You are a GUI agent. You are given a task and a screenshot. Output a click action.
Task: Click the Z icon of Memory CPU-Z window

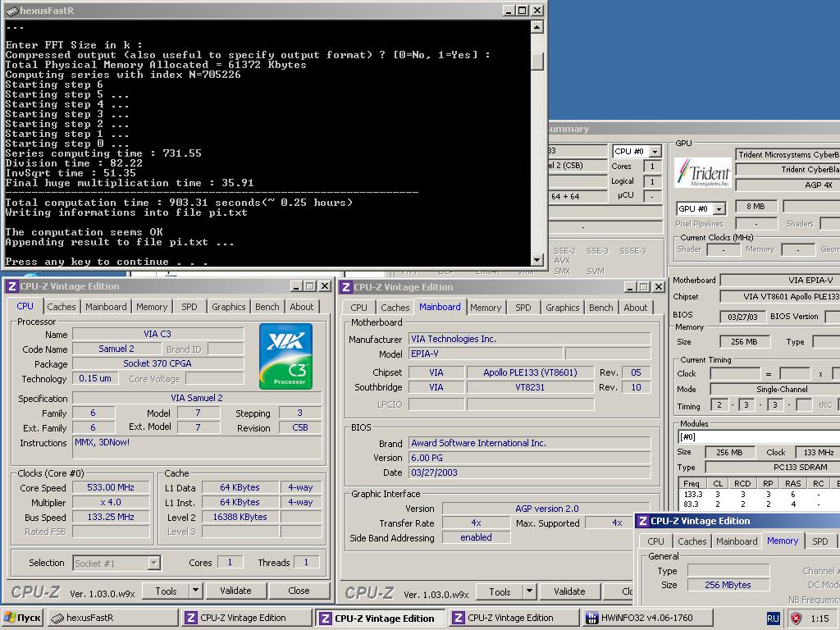point(643,521)
